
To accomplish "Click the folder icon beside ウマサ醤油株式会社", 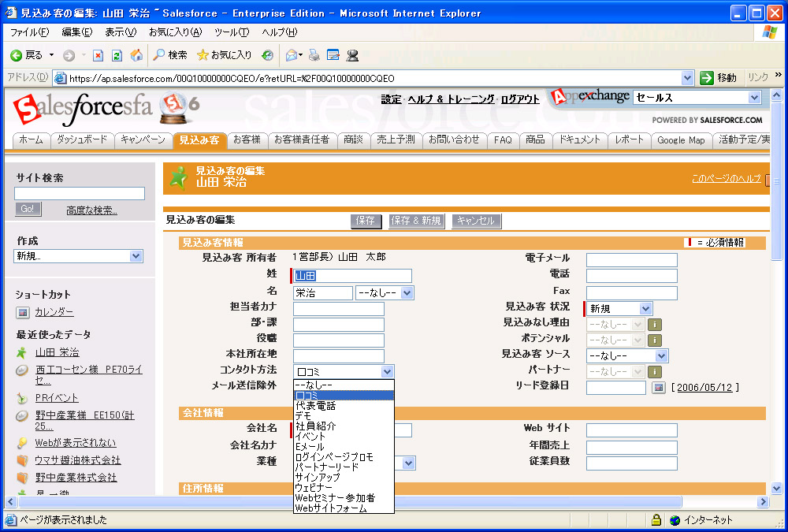I will [21, 460].
